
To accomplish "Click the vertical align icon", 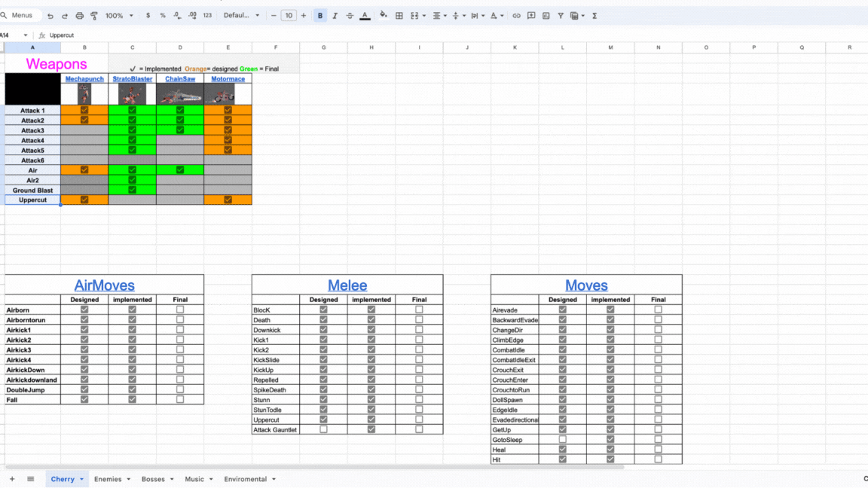I will [x=456, y=16].
